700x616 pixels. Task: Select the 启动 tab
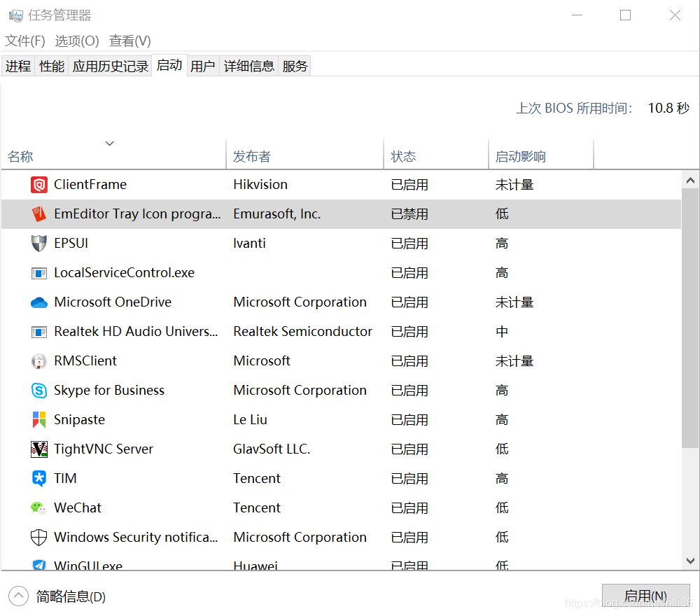pyautogui.click(x=169, y=65)
